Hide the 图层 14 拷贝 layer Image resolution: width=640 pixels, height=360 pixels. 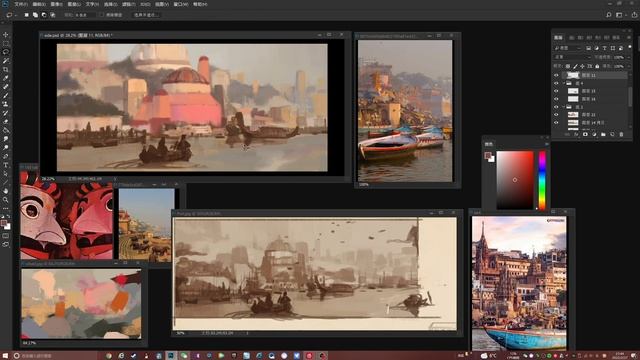coord(556,122)
